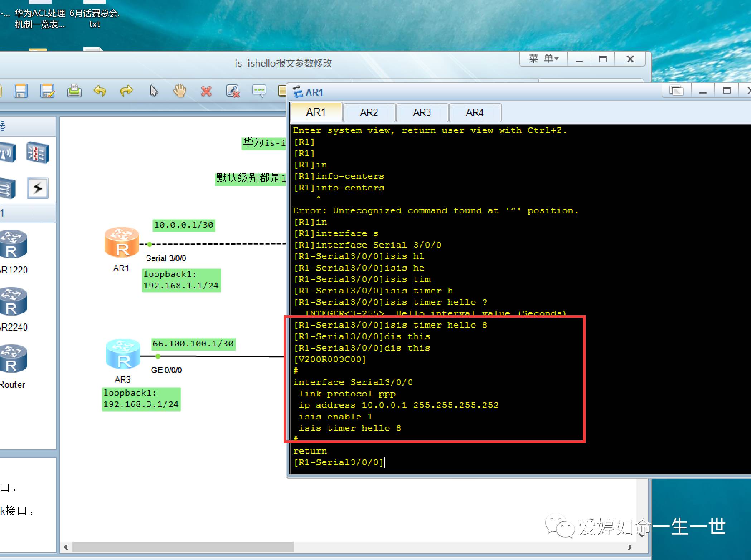Screen dimensions: 751x560
Task: Click the red X delete tool
Action: pos(206,91)
